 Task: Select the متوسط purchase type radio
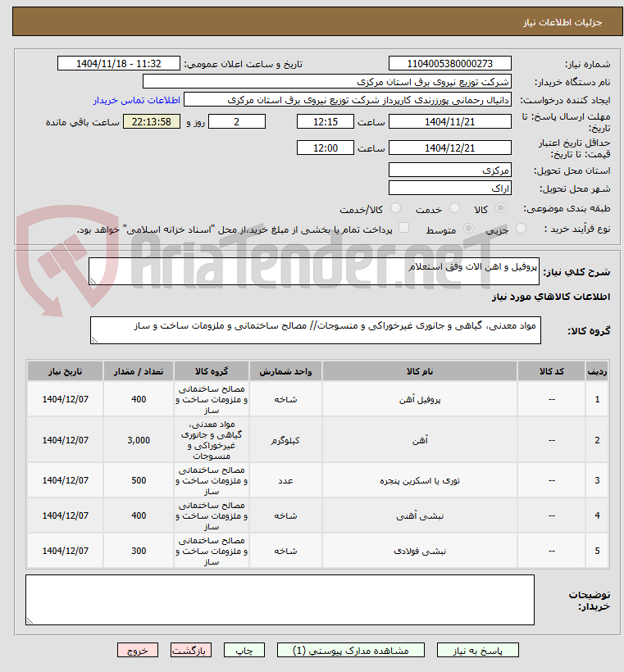click(x=469, y=229)
